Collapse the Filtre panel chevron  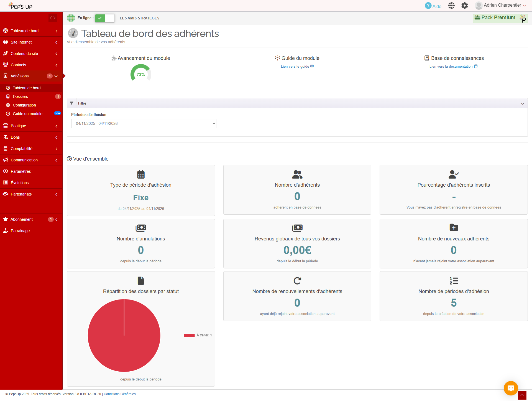[x=522, y=103]
